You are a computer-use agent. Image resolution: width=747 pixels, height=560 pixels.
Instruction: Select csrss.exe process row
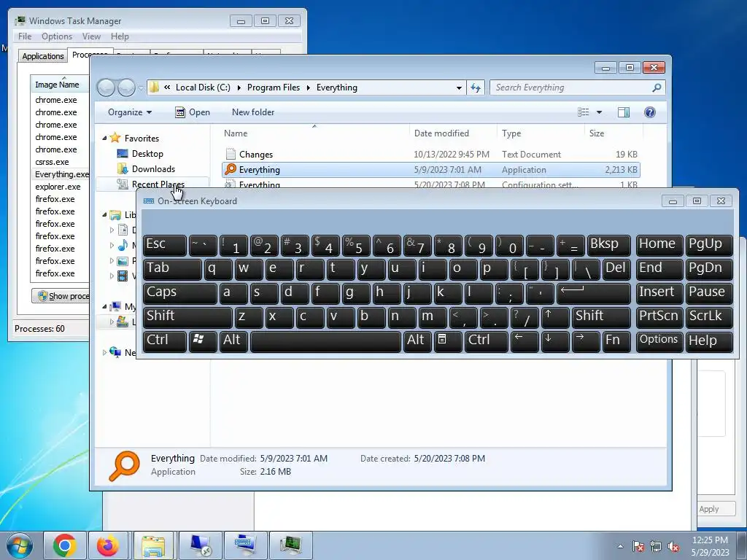tap(61, 162)
